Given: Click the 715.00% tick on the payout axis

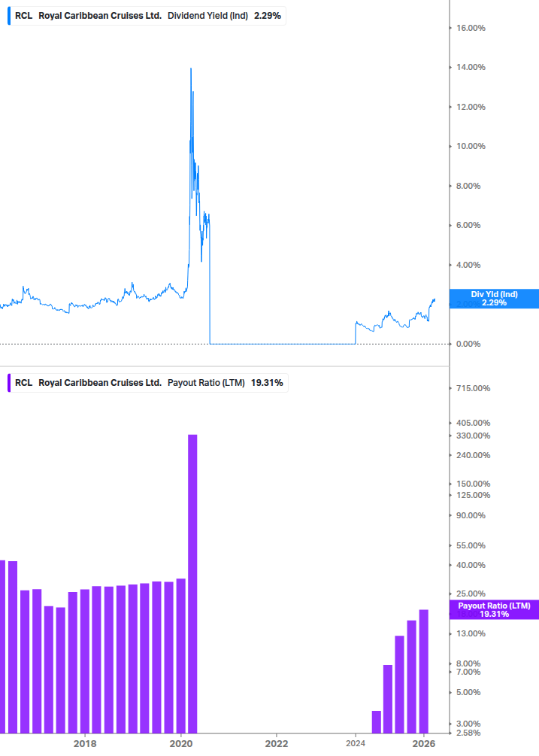Looking at the screenshot, I should pyautogui.click(x=473, y=389).
